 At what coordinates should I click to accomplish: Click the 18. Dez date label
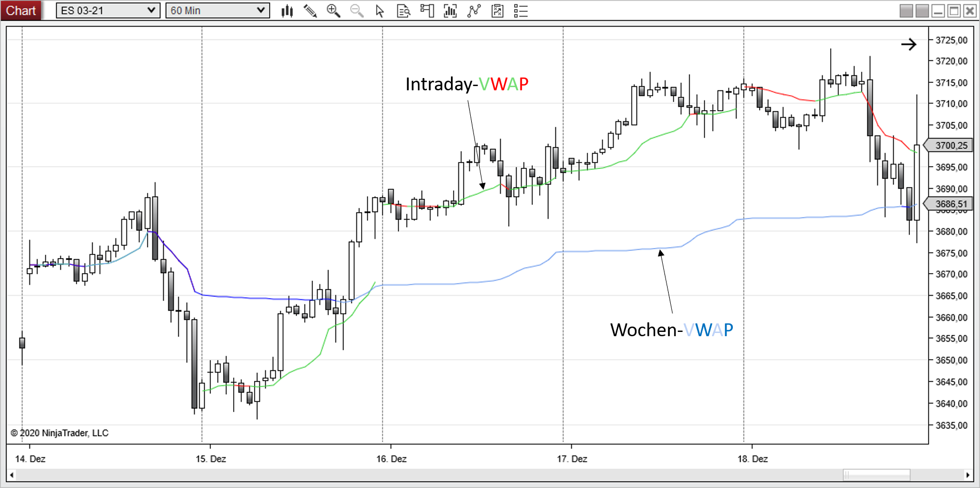click(753, 459)
